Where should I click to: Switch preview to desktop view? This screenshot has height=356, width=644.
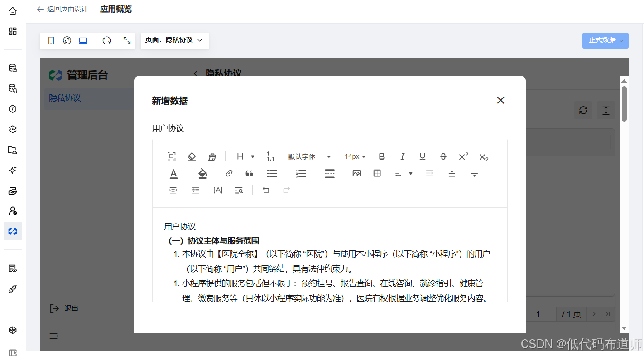(83, 40)
